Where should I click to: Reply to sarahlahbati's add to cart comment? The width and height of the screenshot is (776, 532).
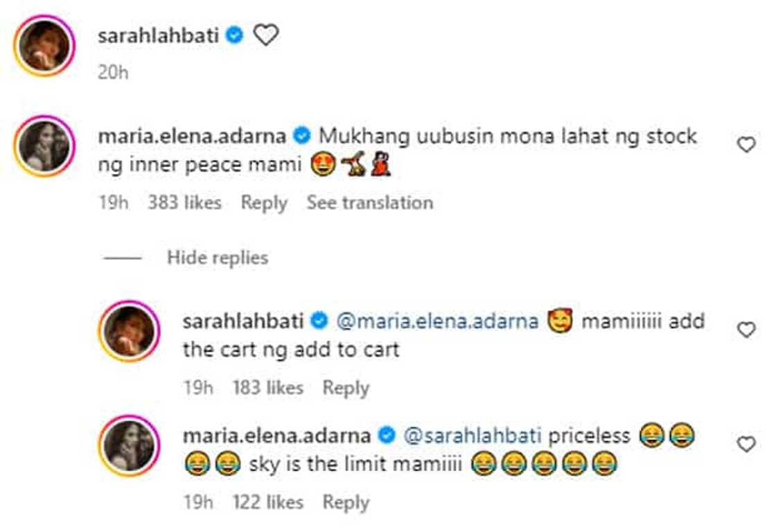[x=346, y=388]
